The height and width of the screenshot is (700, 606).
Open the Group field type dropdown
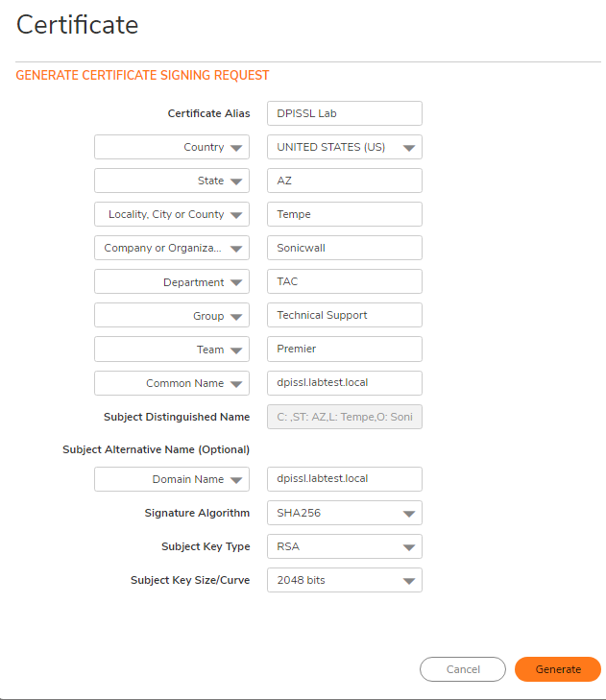tap(172, 316)
